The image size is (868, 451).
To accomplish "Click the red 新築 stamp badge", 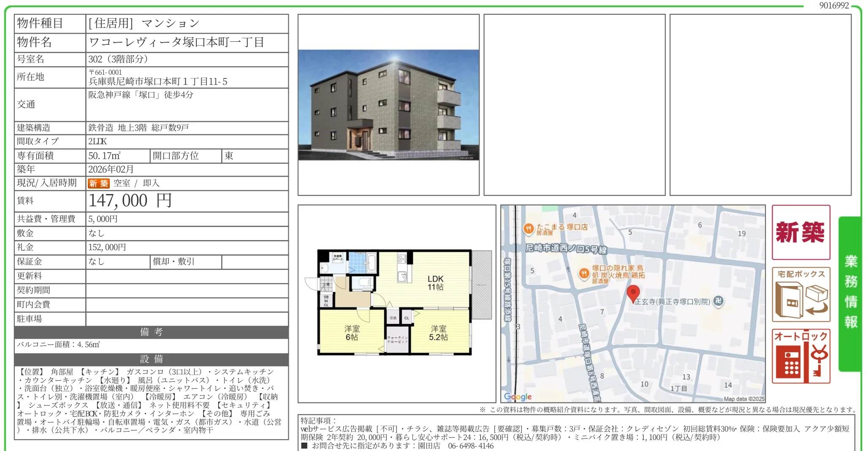I will click(x=800, y=232).
